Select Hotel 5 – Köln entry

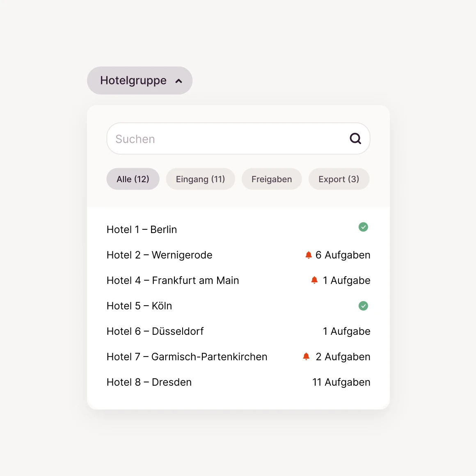(139, 306)
